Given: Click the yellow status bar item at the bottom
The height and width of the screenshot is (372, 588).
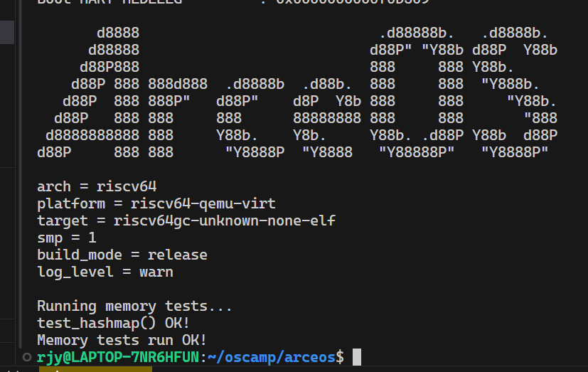Looking at the screenshot, I should (95, 369).
